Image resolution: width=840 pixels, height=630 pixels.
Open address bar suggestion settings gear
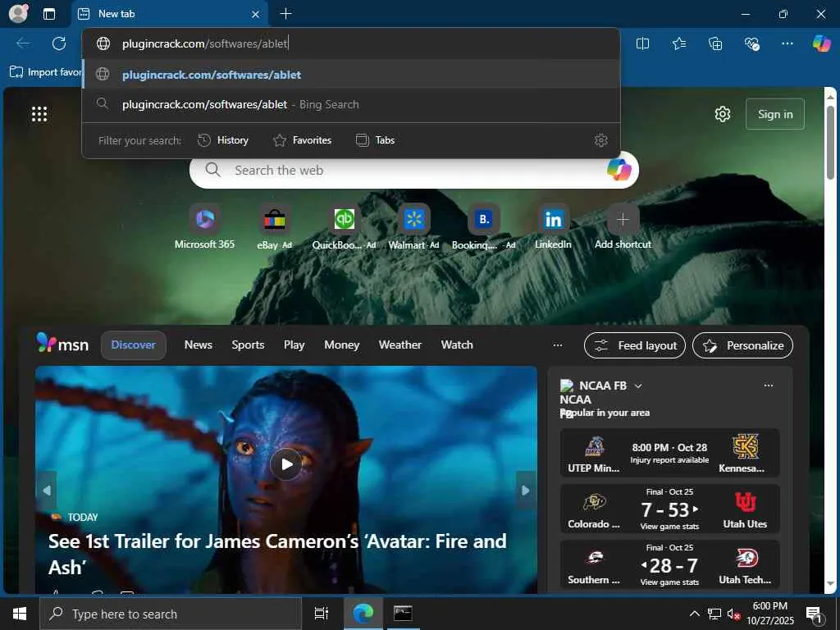(x=601, y=140)
